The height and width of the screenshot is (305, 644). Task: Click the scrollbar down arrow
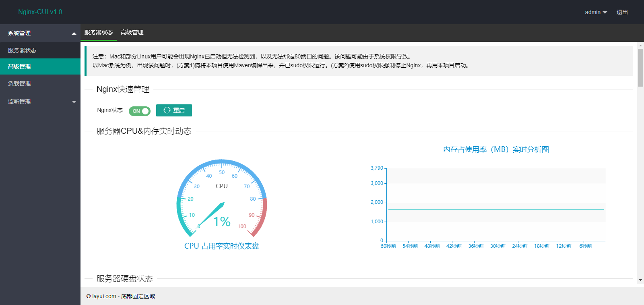pyautogui.click(x=640, y=280)
